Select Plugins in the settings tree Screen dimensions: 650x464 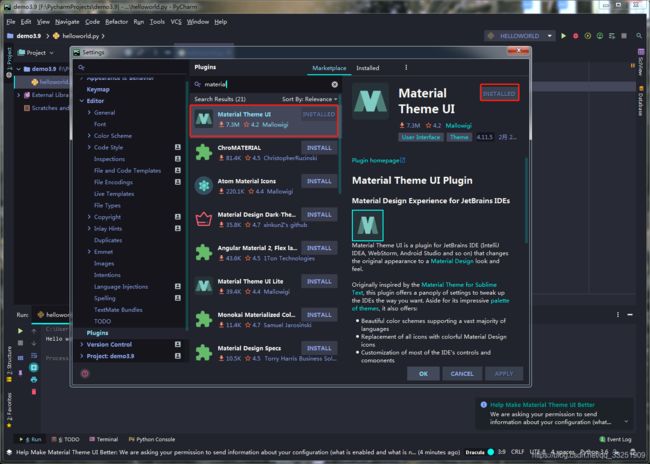[97, 333]
